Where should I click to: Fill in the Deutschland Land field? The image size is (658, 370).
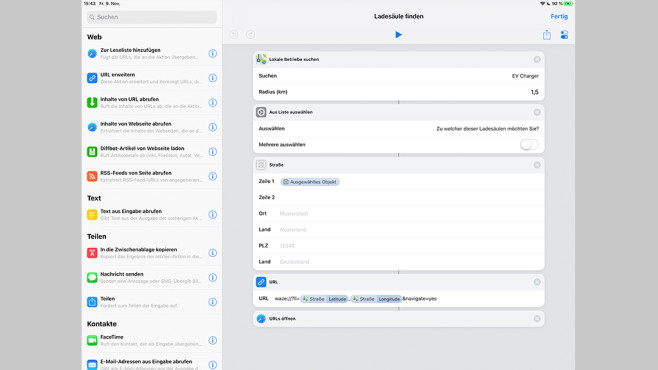[x=398, y=262]
